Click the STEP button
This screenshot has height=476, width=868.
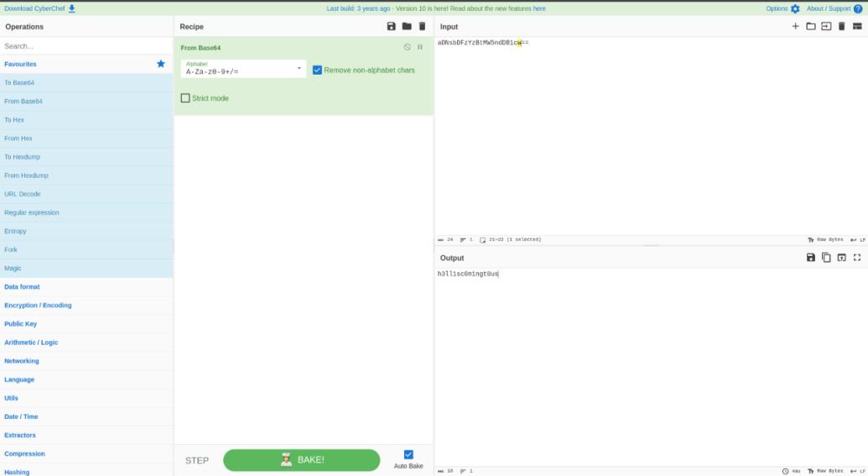[196, 461]
